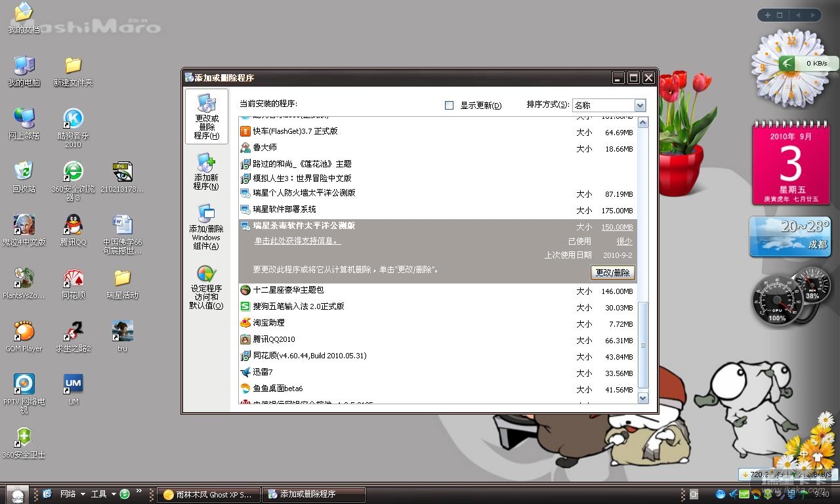The image size is (840, 504).
Task: Select 模拟人生3：世界冒险中文版 entry
Action: pos(438,178)
